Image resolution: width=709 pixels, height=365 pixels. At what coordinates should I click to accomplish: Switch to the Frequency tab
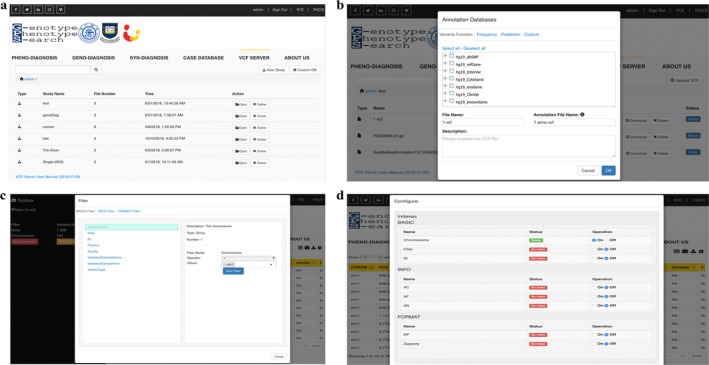(487, 34)
